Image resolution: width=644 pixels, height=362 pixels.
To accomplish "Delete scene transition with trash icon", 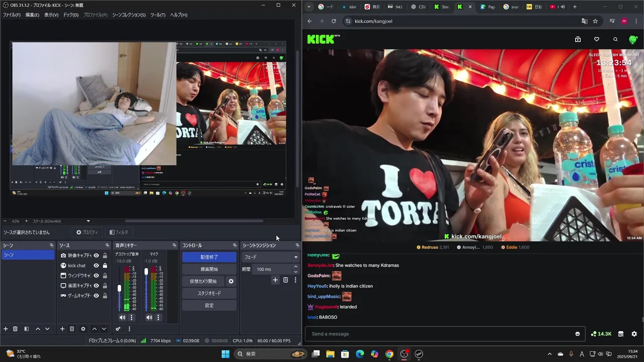I will tap(285, 280).
